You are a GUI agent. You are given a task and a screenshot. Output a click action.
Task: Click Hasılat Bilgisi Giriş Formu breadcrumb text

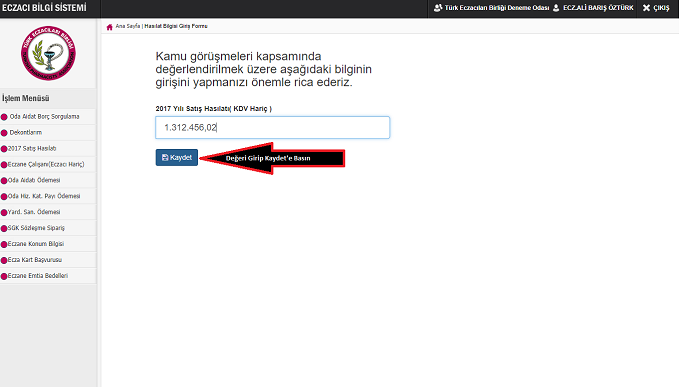coord(176,26)
